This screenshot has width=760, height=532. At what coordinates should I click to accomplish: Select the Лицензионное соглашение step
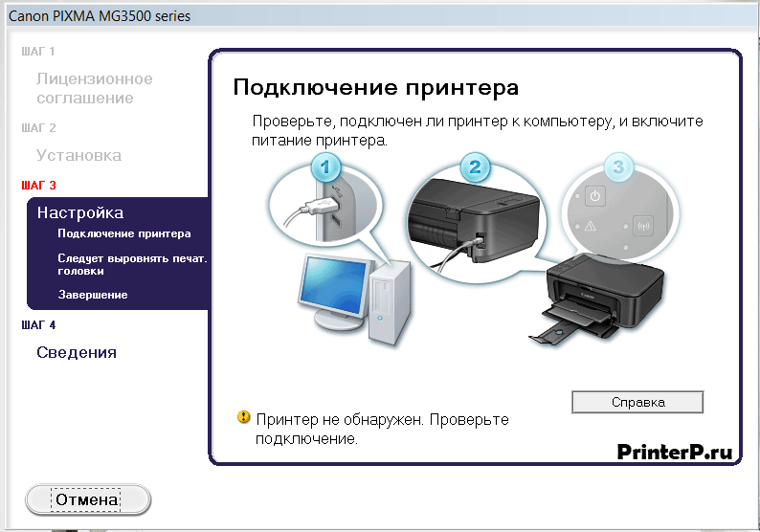tap(95, 88)
